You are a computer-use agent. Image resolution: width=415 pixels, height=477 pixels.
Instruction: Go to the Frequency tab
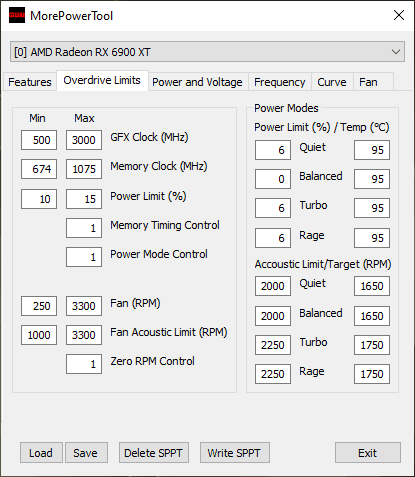pos(280,82)
